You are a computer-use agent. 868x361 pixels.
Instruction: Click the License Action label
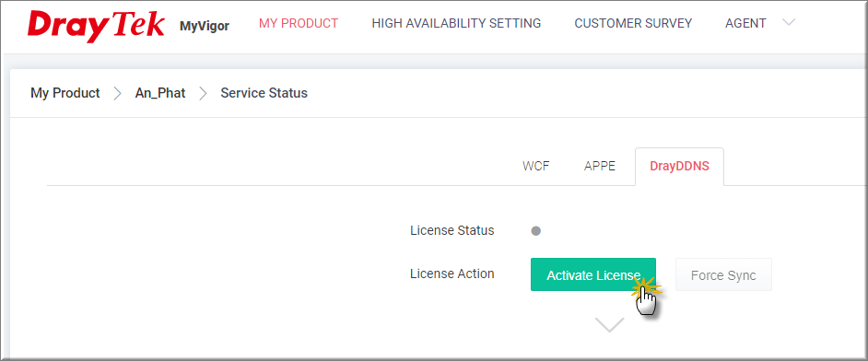click(x=452, y=274)
